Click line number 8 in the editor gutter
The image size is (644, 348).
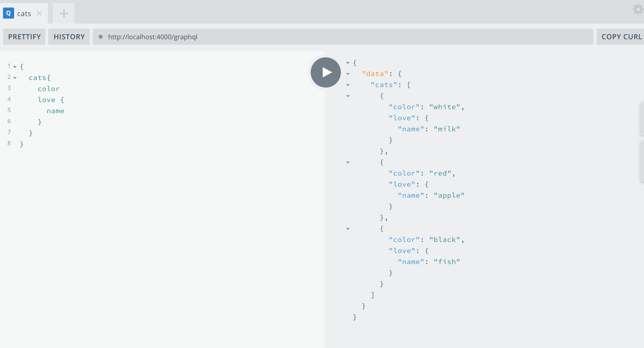tap(9, 143)
